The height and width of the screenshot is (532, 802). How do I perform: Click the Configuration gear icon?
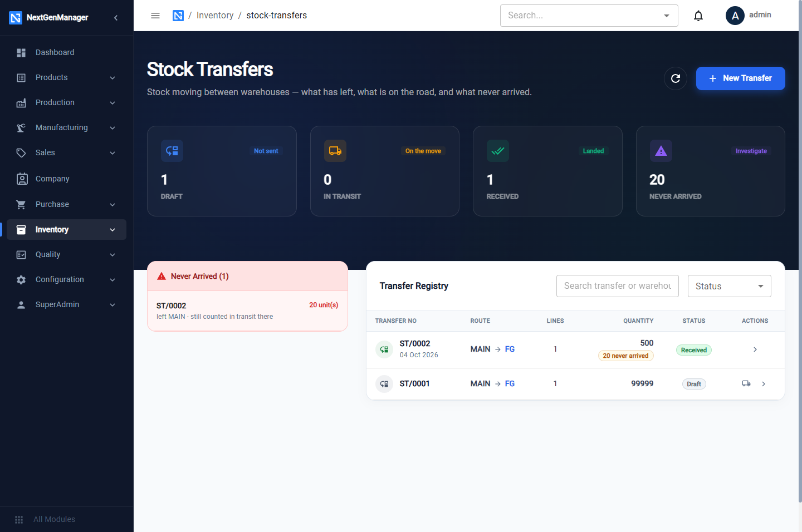coord(21,279)
